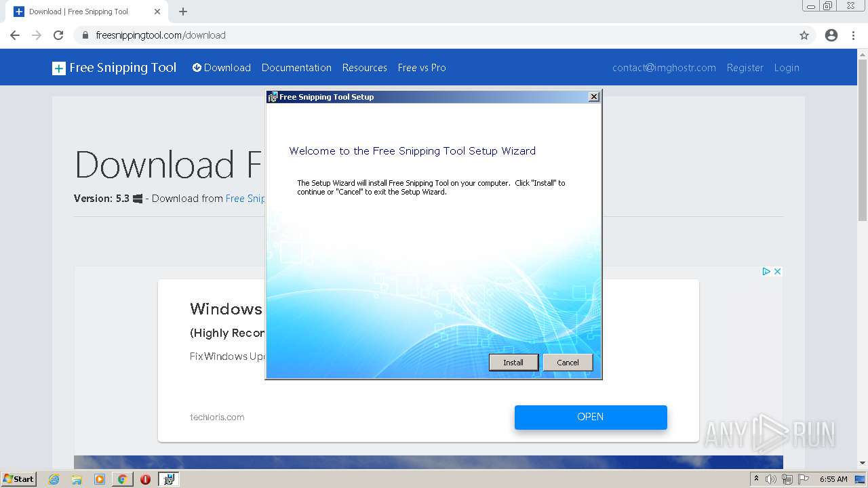This screenshot has width=868, height=488.
Task: Open the Opera icon on taskbar
Action: pos(145,479)
